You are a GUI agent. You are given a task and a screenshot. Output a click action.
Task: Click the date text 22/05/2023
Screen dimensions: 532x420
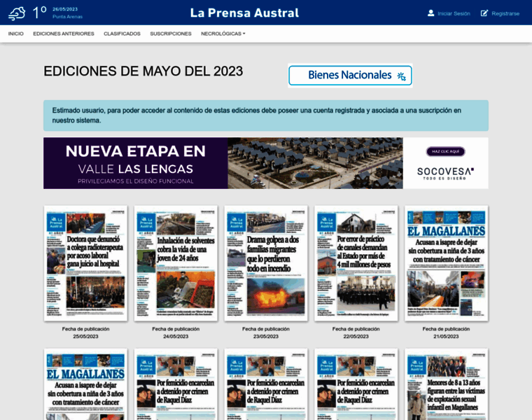tap(356, 337)
